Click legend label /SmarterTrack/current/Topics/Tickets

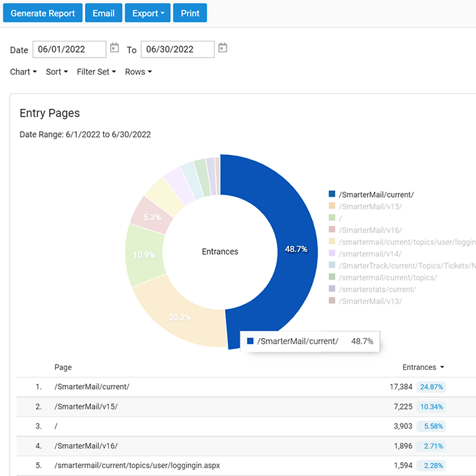[407, 266]
